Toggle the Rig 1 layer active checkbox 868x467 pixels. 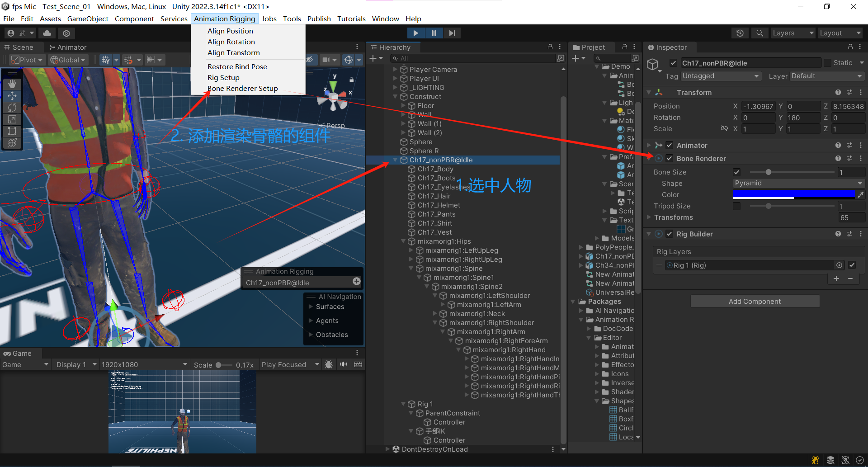(x=852, y=265)
